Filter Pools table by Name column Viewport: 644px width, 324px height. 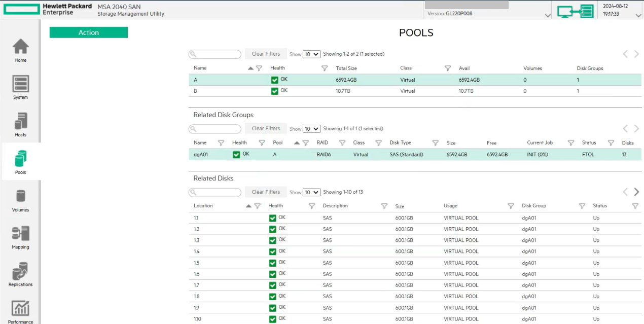pos(259,68)
